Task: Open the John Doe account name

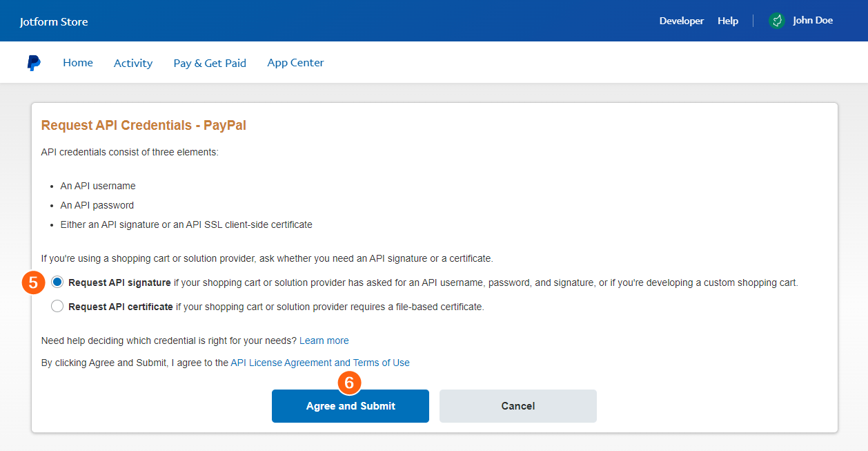Action: coord(813,21)
